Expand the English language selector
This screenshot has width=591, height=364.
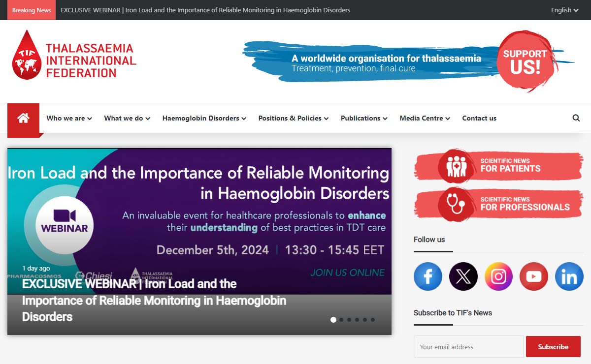point(564,10)
